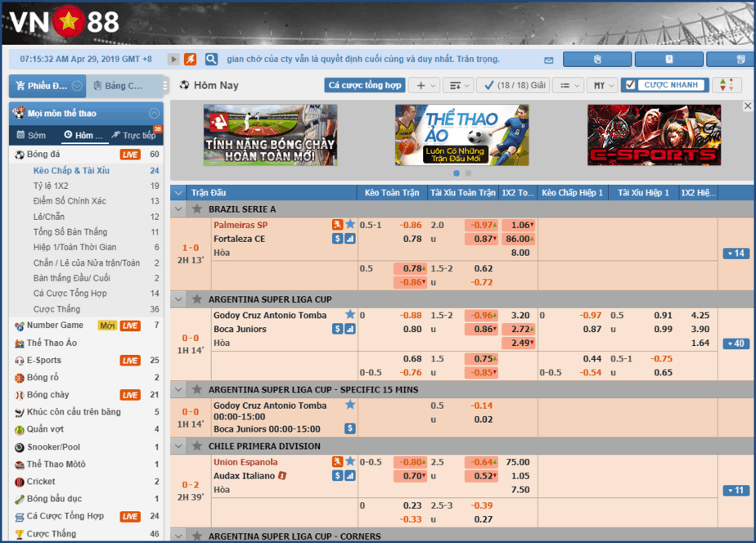Open Boca Juniors statistics chart icon
Image resolution: width=756 pixels, height=543 pixels.
(x=350, y=329)
